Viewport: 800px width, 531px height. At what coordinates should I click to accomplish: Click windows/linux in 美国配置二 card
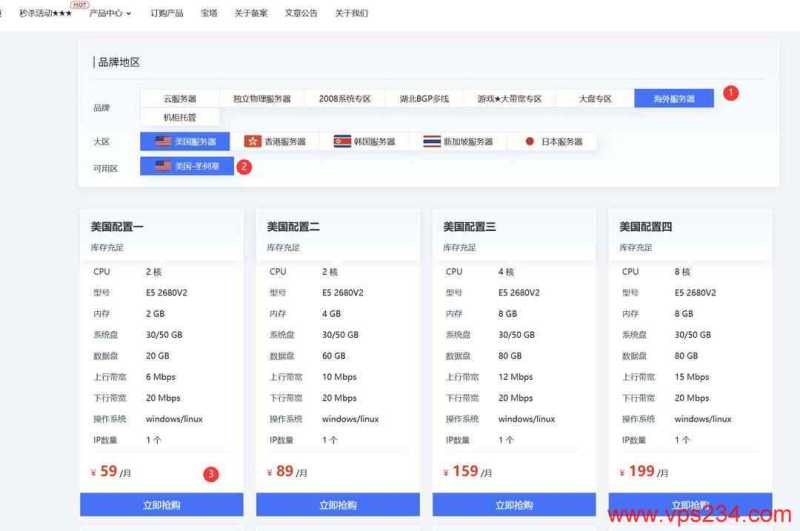(x=351, y=419)
